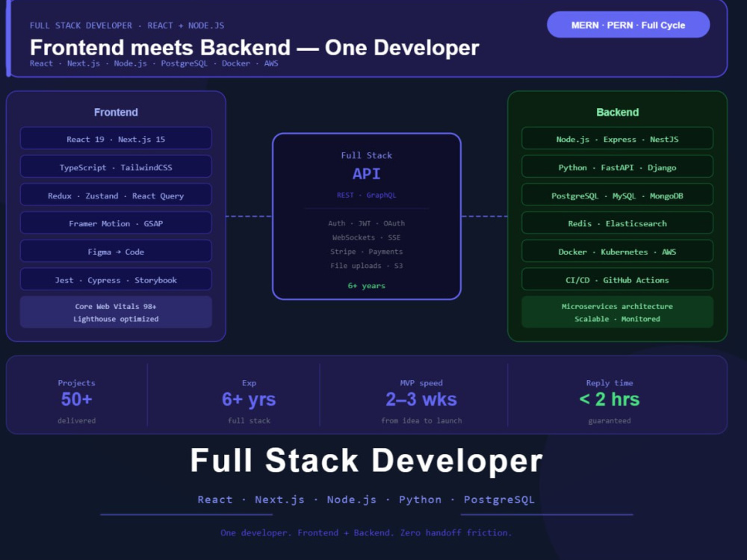Click the REST · GraphQL text
747x560 pixels.
(366, 195)
